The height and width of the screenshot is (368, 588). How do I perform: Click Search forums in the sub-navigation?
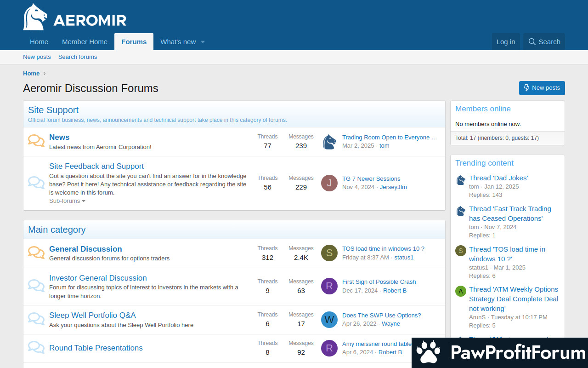(x=78, y=57)
